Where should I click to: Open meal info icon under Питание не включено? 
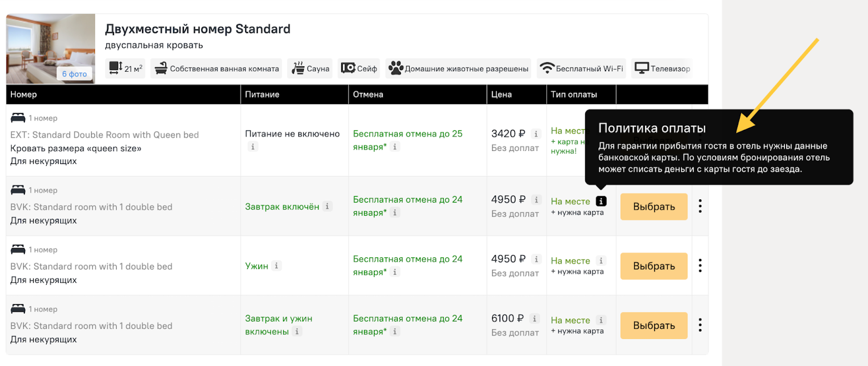[x=252, y=147]
